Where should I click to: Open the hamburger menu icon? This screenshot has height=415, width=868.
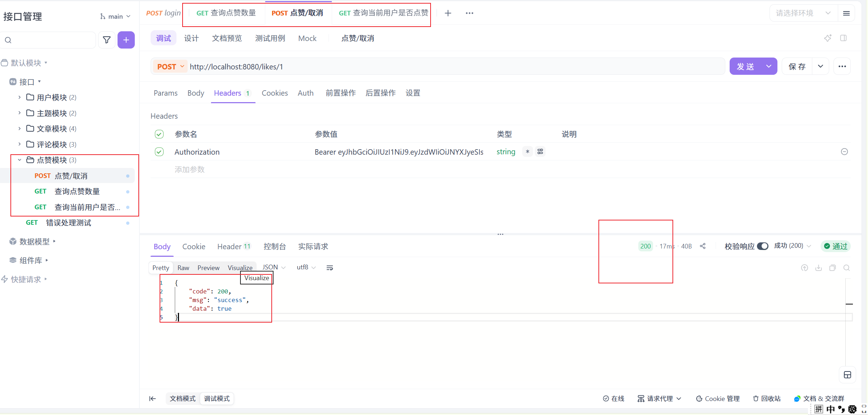846,13
